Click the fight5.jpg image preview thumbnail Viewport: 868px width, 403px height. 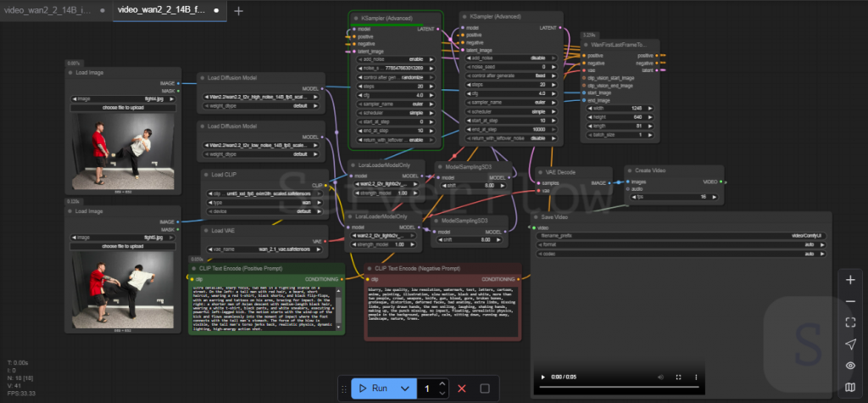click(x=123, y=290)
